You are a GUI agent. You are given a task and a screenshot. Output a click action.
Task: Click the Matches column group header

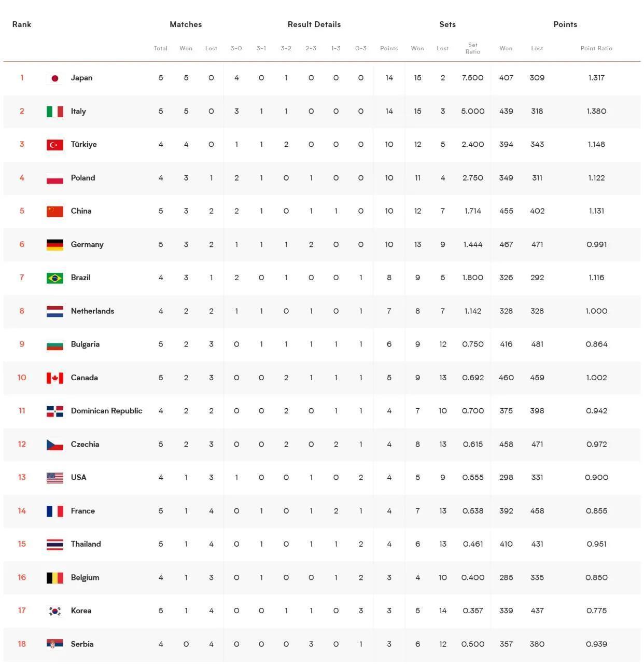pyautogui.click(x=186, y=24)
